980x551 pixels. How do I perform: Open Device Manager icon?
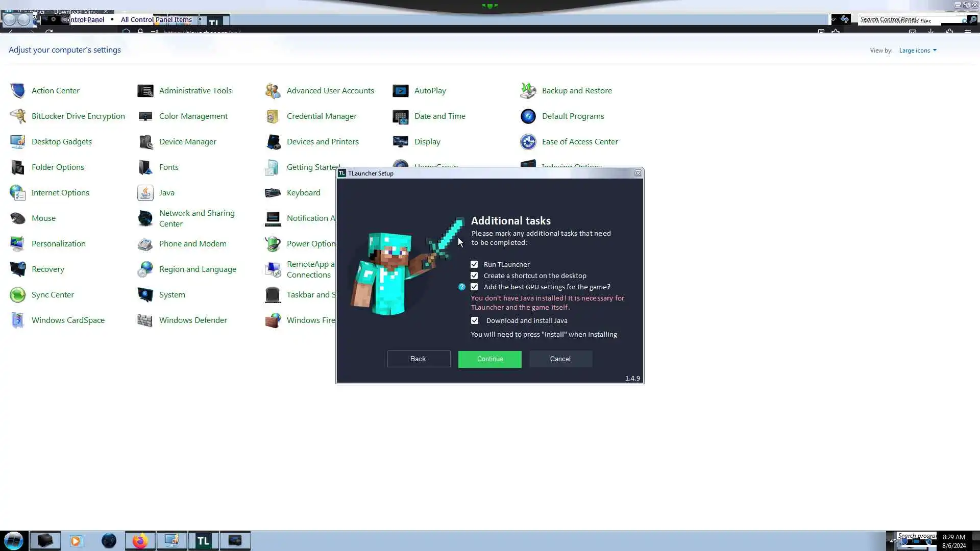(x=145, y=142)
